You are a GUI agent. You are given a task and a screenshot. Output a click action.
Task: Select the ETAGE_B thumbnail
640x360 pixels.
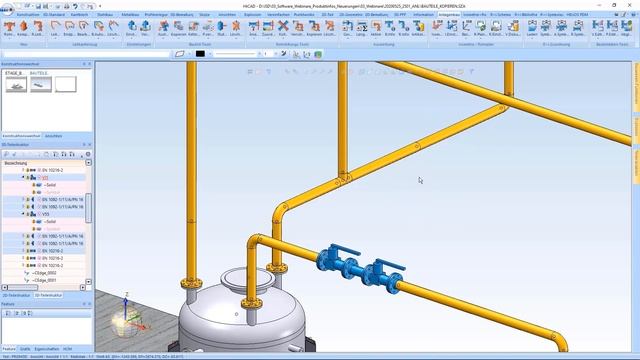coord(16,84)
